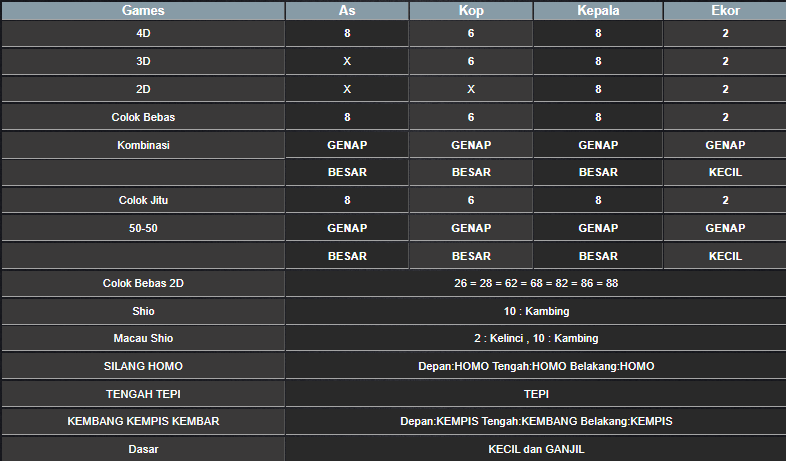Select the Macau Shio row label
The width and height of the screenshot is (786, 461).
(143, 339)
